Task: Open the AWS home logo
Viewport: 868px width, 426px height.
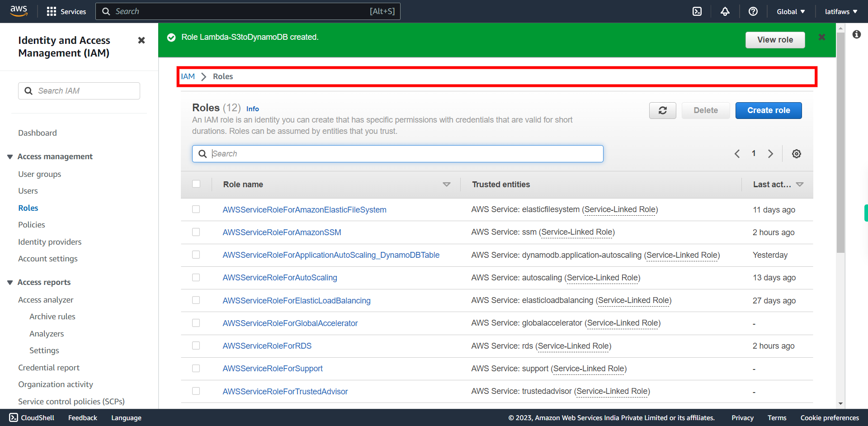Action: point(19,11)
